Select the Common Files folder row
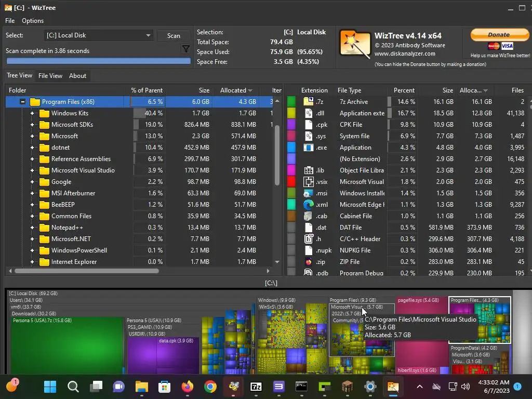The height and width of the screenshot is (399, 532). 139,216
